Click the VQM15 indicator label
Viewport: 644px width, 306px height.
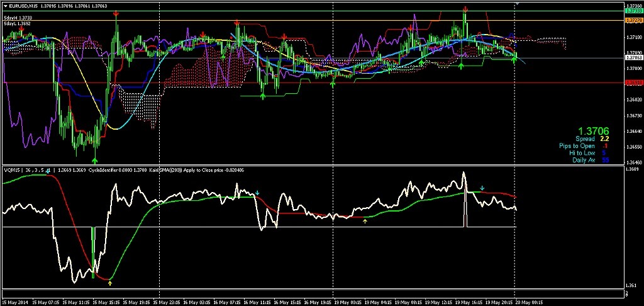click(x=11, y=170)
